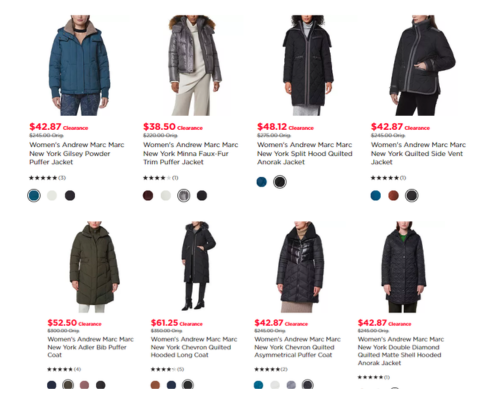View the star rating for Adler Bib Puffer Coat
The image size is (500, 400).
pyautogui.click(x=64, y=369)
